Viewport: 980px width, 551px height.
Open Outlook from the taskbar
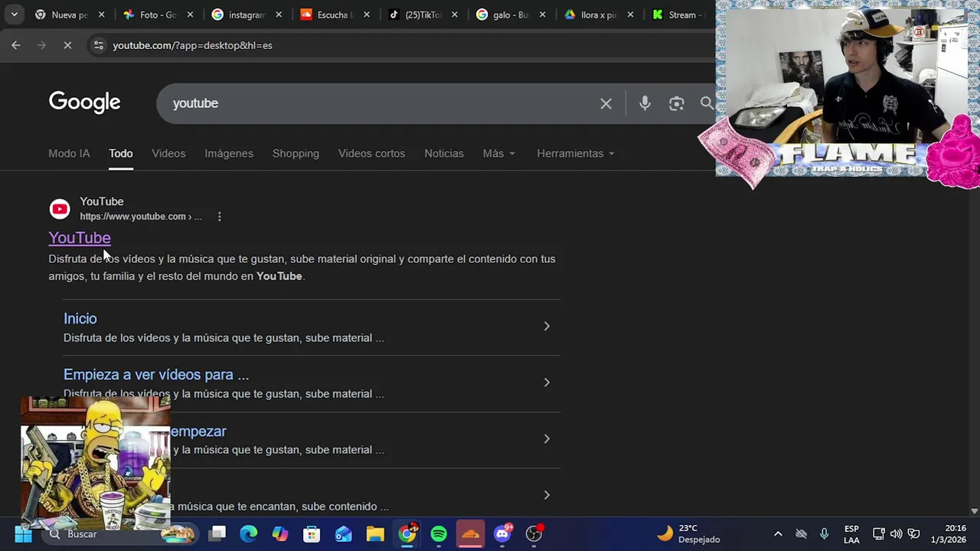pyautogui.click(x=343, y=533)
